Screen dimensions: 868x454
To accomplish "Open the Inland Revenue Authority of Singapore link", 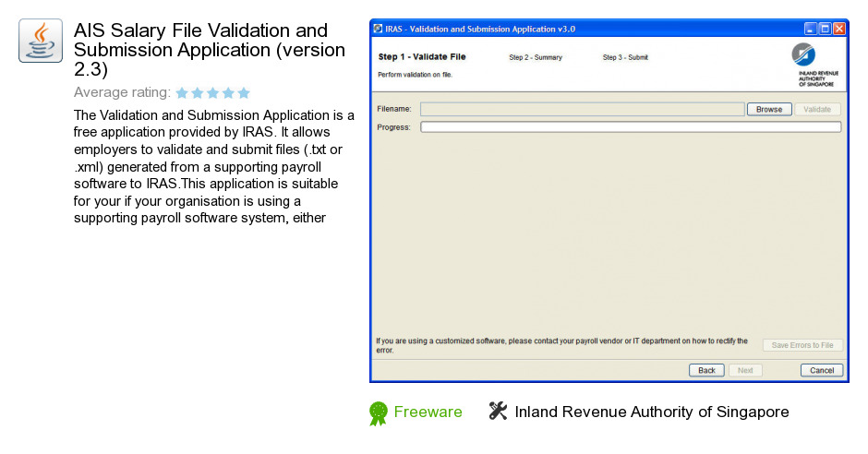I will click(652, 412).
